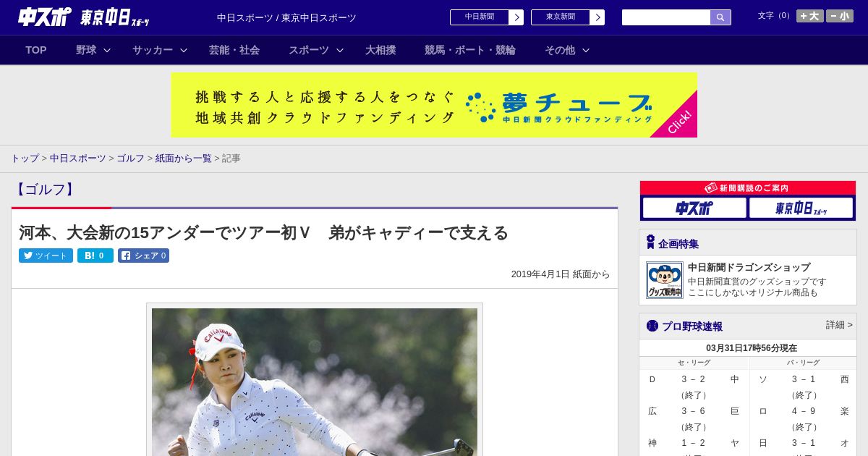The height and width of the screenshot is (456, 868).
Task: Click the score 4 − 9 game row
Action: [803, 411]
